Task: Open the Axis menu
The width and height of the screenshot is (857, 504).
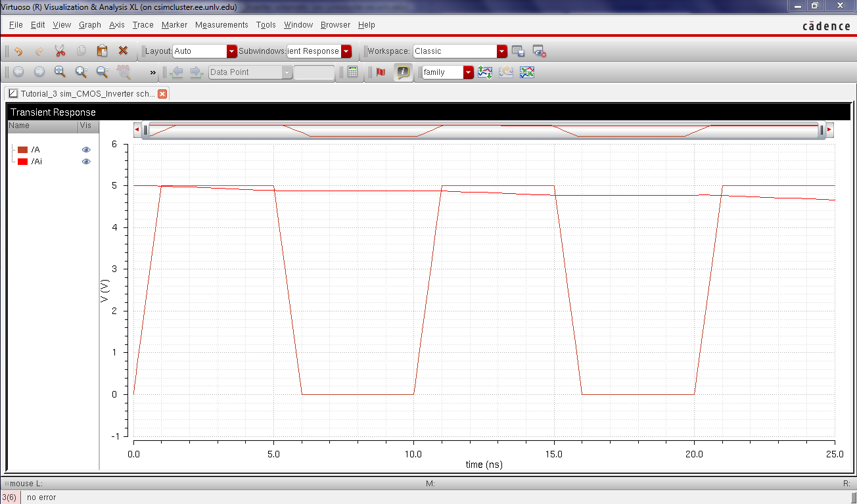Action: [117, 25]
